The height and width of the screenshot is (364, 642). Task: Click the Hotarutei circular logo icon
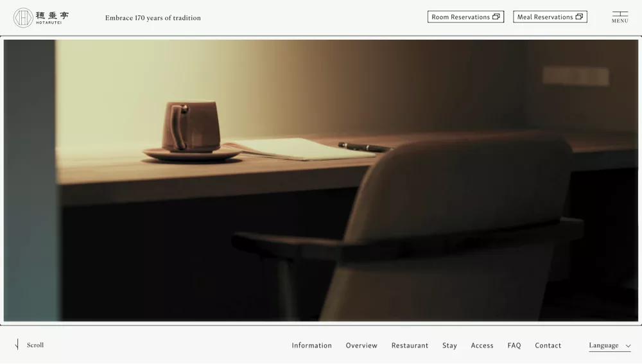click(23, 17)
